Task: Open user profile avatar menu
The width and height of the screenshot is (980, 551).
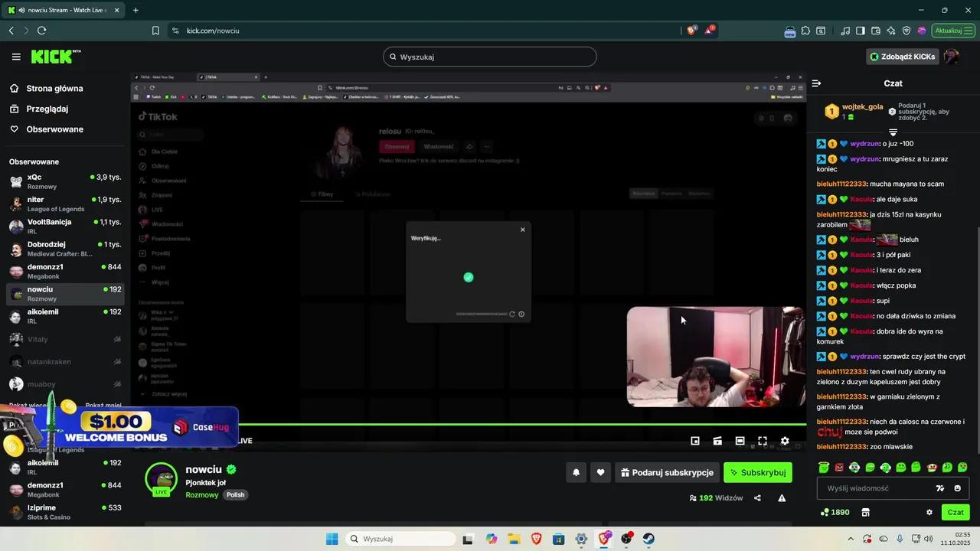Action: tap(951, 57)
